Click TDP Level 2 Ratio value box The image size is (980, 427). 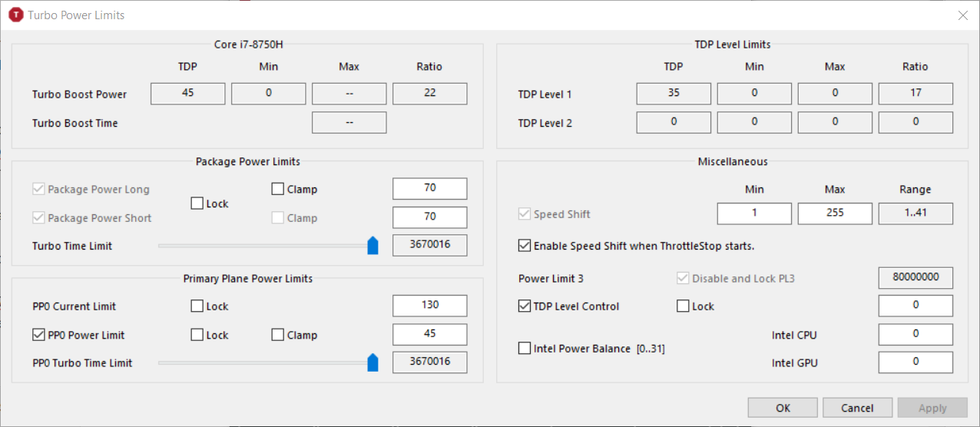click(915, 122)
